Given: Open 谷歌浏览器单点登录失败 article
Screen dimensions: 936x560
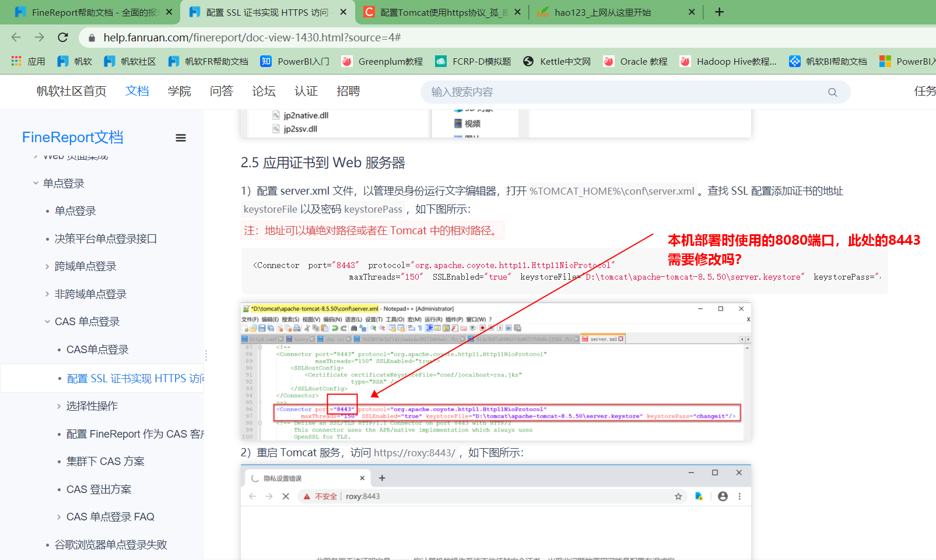Looking at the screenshot, I should [x=111, y=545].
